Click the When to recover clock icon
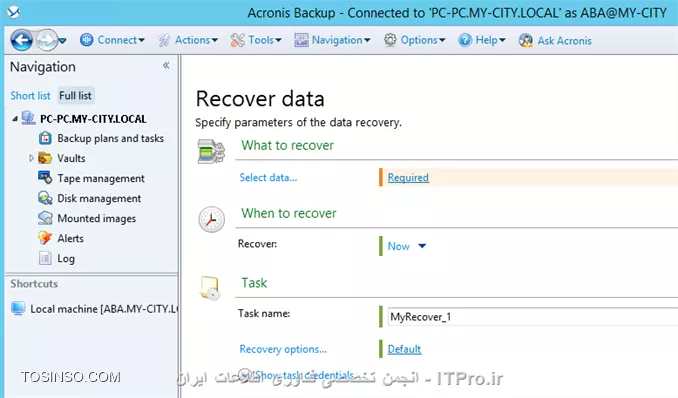Viewport: 678px width, 398px height. (211, 219)
